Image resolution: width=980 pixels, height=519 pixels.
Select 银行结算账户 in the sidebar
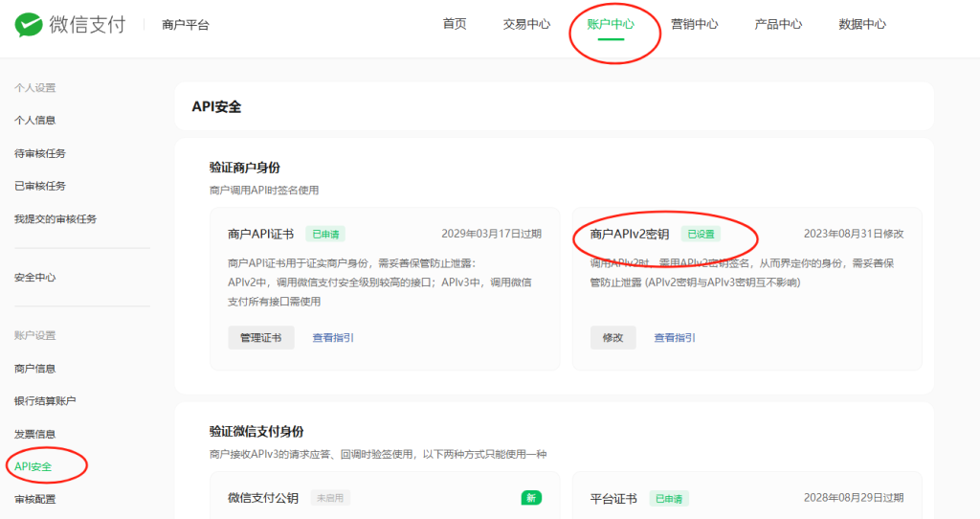click(45, 401)
